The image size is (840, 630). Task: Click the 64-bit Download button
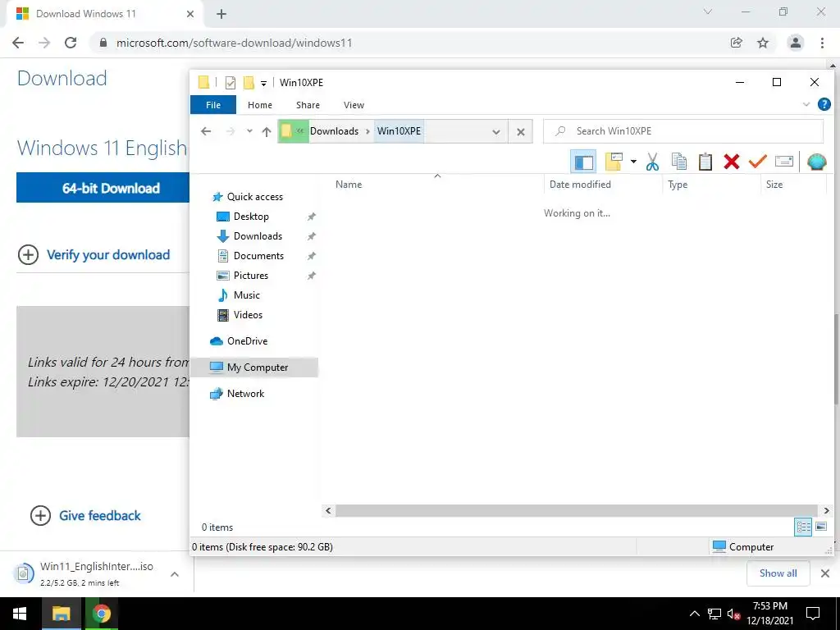103,188
